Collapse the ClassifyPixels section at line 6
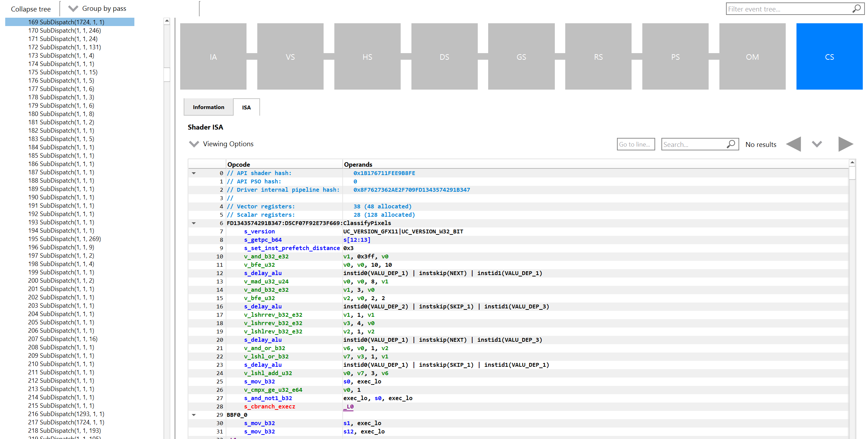 point(194,223)
